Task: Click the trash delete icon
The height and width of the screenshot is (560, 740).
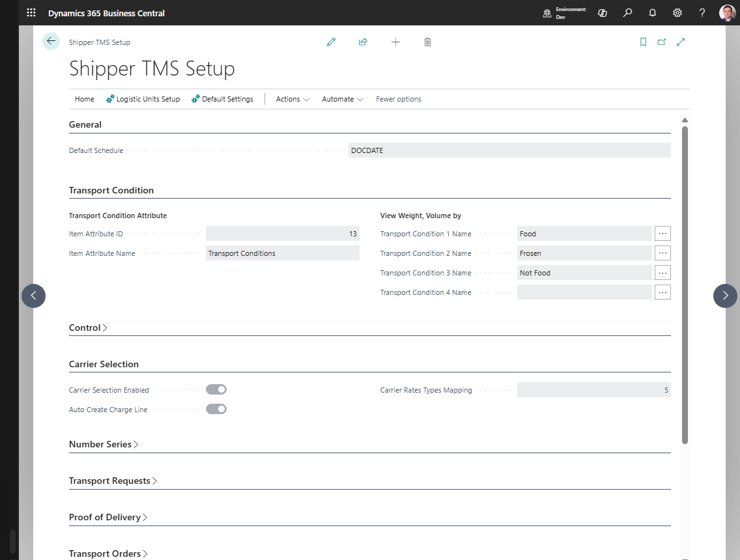Action: tap(427, 42)
